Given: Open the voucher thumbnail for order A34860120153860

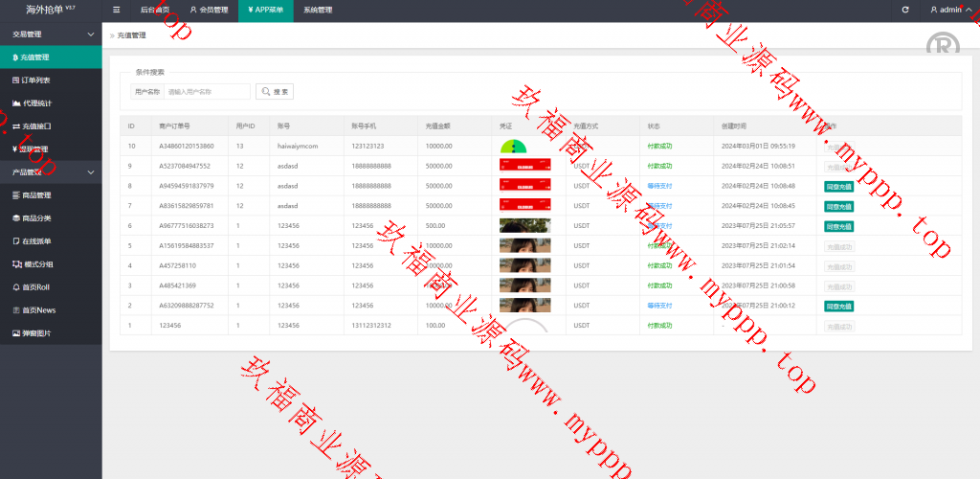Looking at the screenshot, I should (514, 146).
